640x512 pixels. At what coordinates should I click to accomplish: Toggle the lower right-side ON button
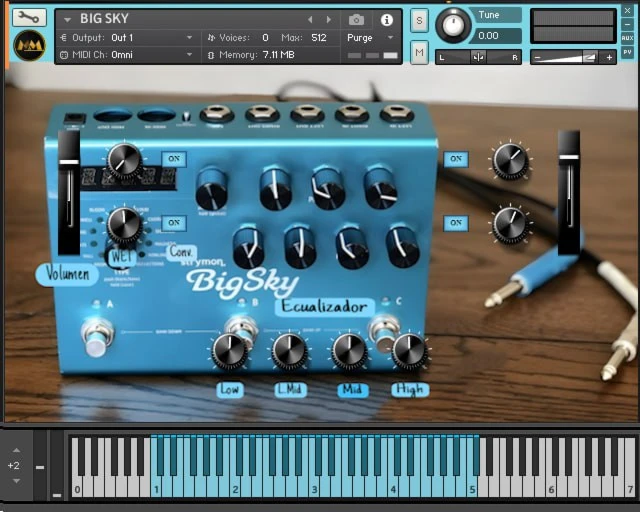[456, 223]
